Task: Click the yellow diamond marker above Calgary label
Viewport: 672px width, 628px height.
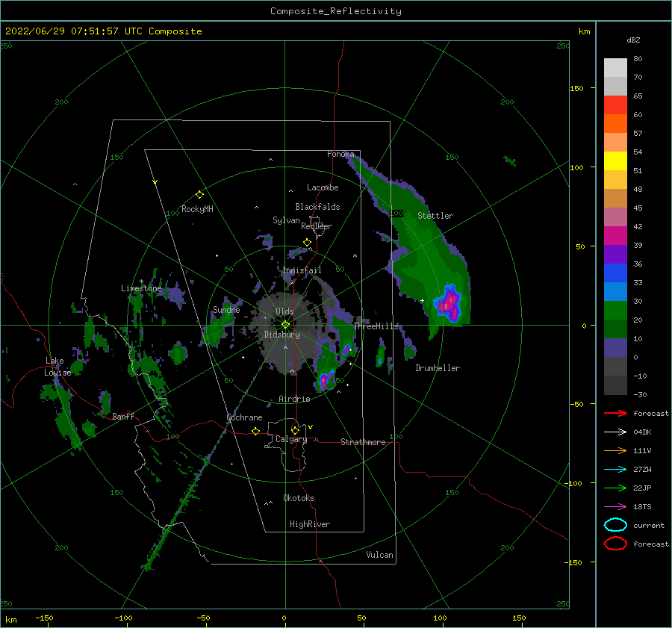Action: pyautogui.click(x=295, y=430)
